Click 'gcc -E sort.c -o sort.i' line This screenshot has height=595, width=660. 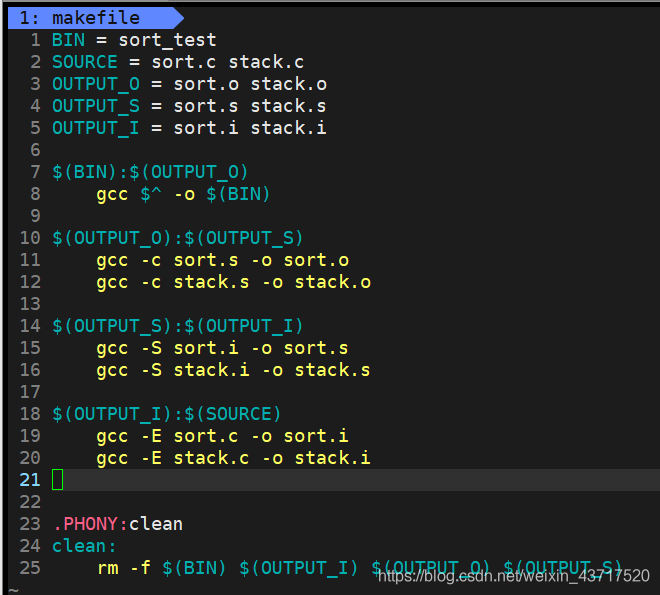point(223,436)
